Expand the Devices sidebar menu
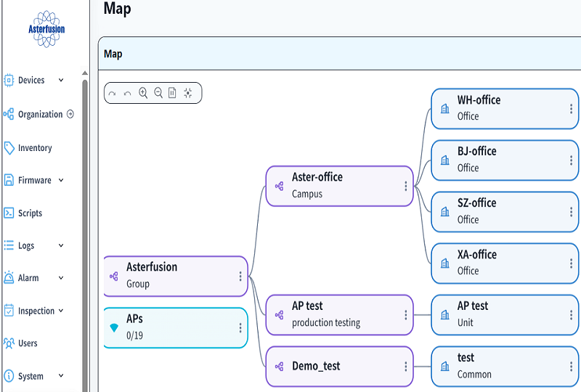The width and height of the screenshot is (581, 392). (61, 80)
